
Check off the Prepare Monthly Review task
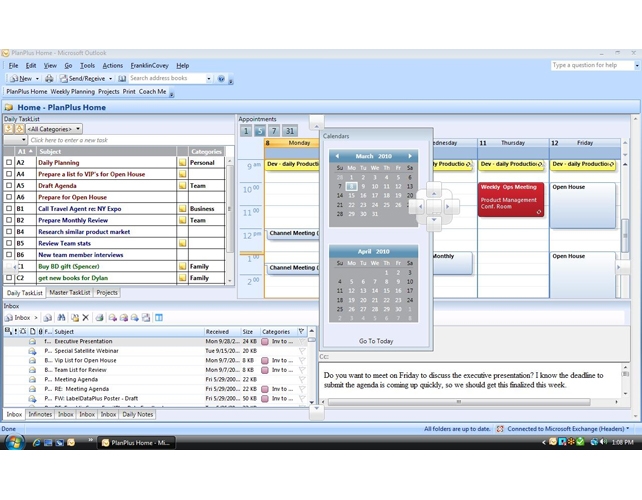click(x=9, y=220)
